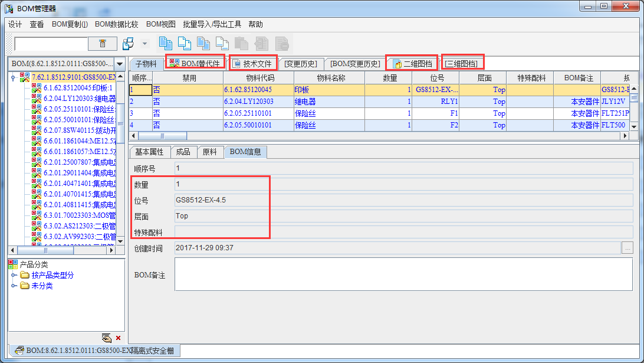Click the folder icon of 按产品类型分

click(25, 275)
